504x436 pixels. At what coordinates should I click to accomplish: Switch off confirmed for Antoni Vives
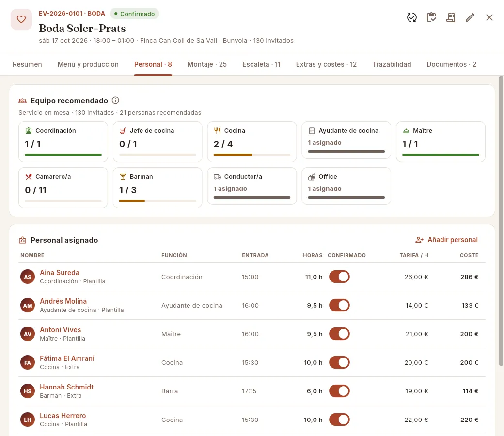tap(339, 334)
